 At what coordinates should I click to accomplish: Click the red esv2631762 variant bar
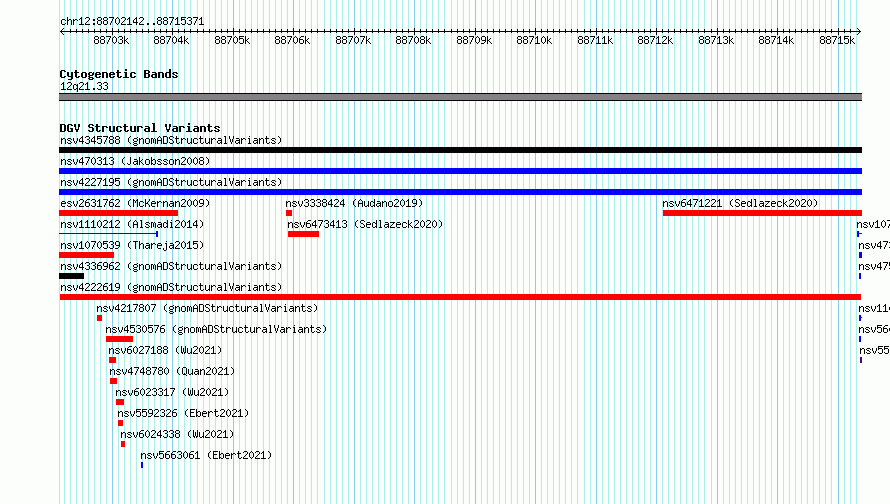point(119,213)
